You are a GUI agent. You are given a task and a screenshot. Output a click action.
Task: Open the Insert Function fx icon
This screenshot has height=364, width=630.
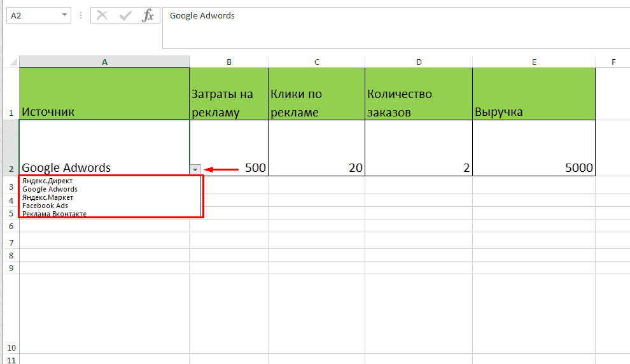click(x=148, y=16)
